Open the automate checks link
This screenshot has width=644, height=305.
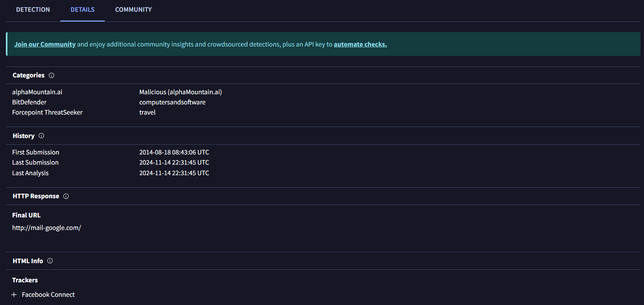point(360,45)
